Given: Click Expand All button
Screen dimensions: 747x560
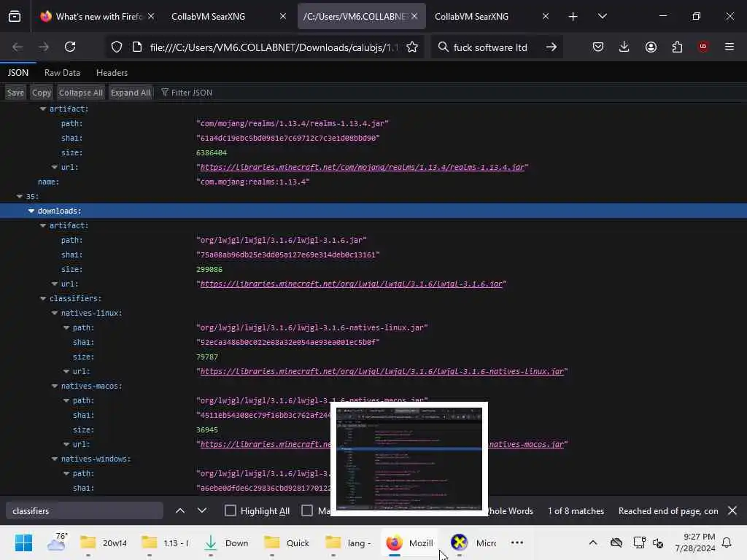Looking at the screenshot, I should pyautogui.click(x=130, y=93).
